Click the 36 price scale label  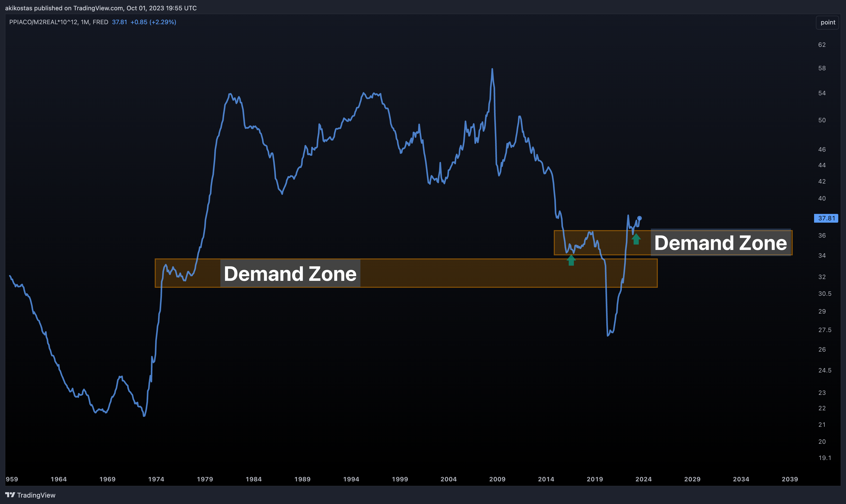(x=822, y=235)
